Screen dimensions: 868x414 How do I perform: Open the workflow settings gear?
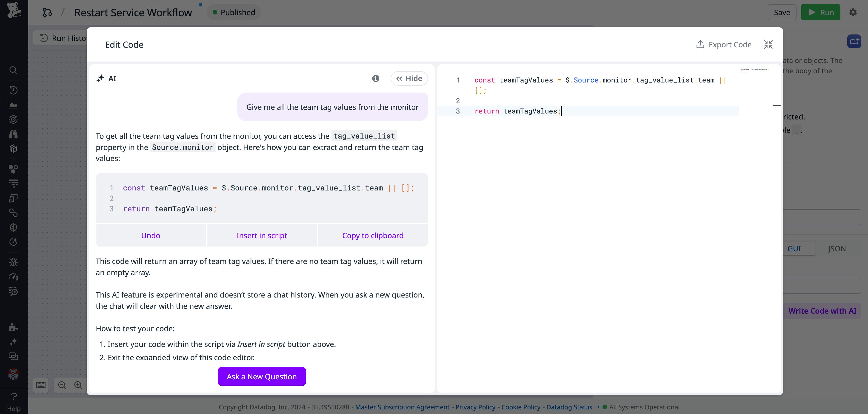pyautogui.click(x=853, y=12)
